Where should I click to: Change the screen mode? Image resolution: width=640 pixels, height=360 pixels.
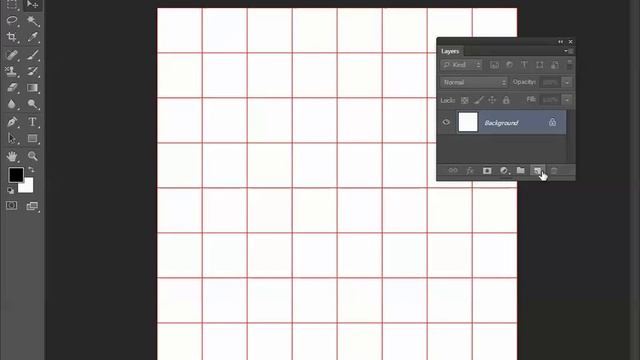click(32, 206)
